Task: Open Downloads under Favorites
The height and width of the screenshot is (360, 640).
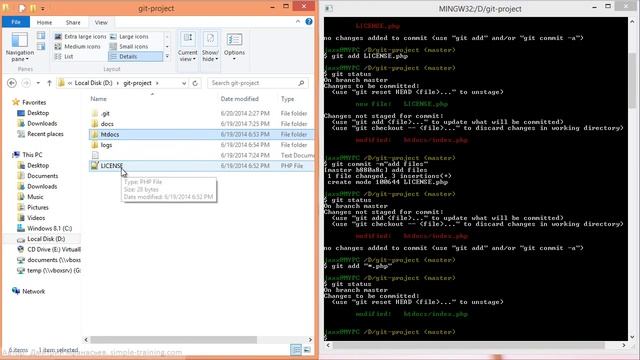Action: coord(42,124)
